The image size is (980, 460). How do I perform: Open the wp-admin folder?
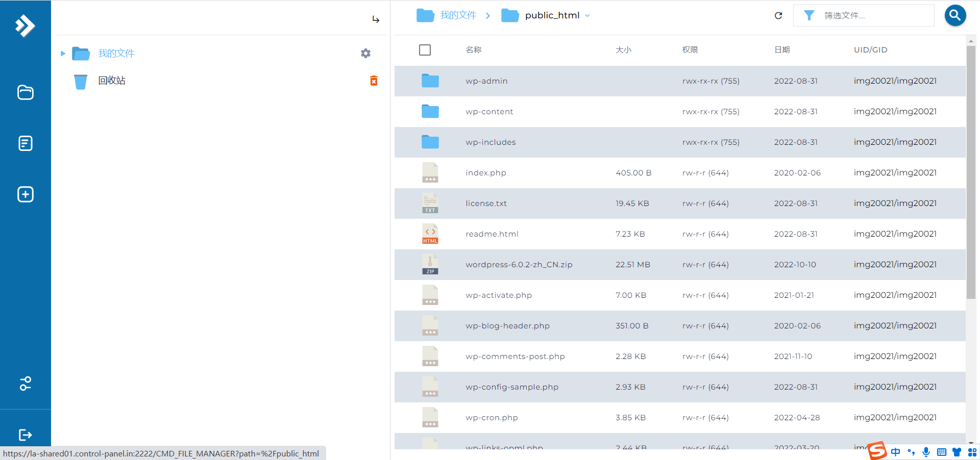coord(486,81)
